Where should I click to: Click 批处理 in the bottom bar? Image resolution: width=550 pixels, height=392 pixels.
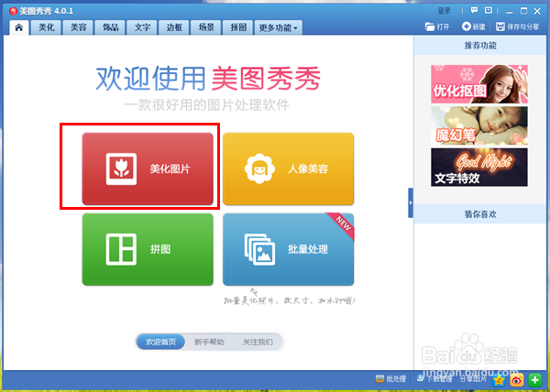click(x=390, y=378)
